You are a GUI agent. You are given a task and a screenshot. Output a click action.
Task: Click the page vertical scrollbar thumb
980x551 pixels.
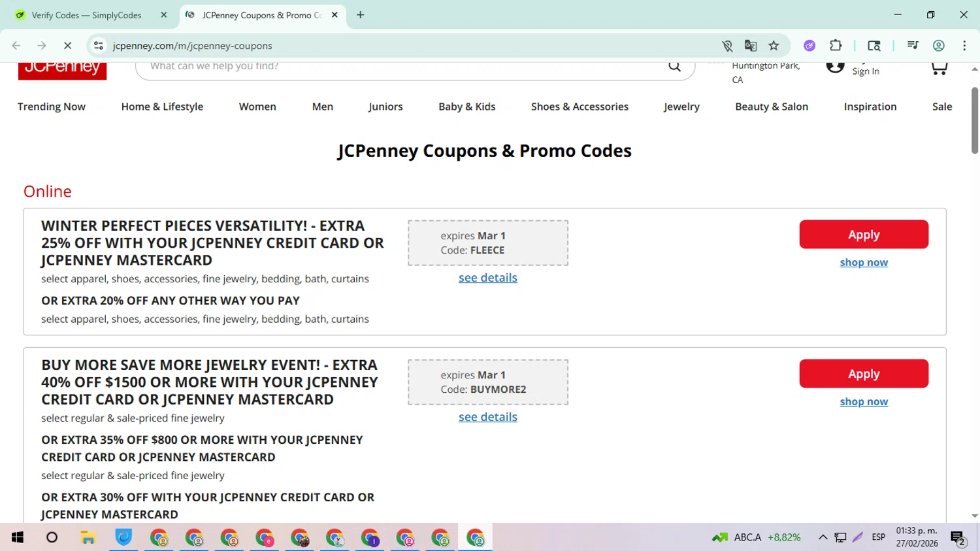(x=974, y=121)
